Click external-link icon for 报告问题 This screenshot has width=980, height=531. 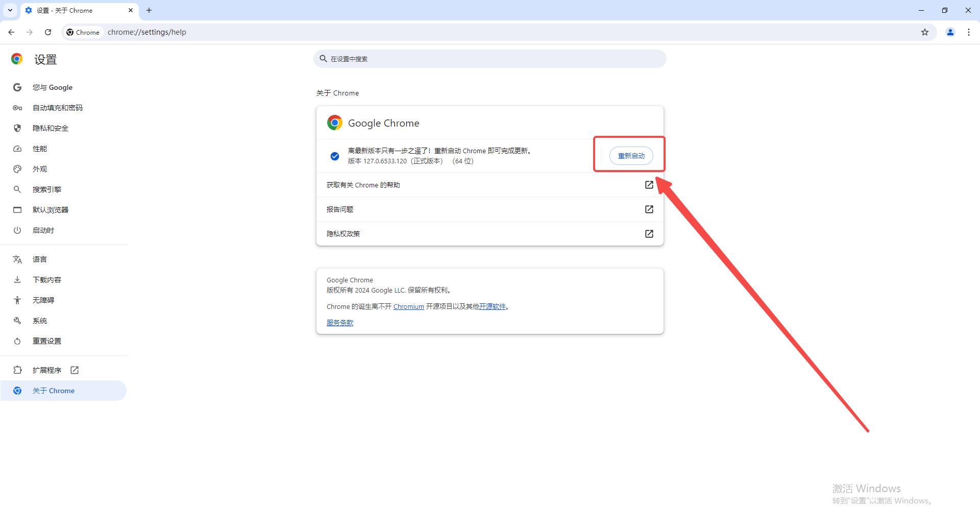pyautogui.click(x=649, y=209)
